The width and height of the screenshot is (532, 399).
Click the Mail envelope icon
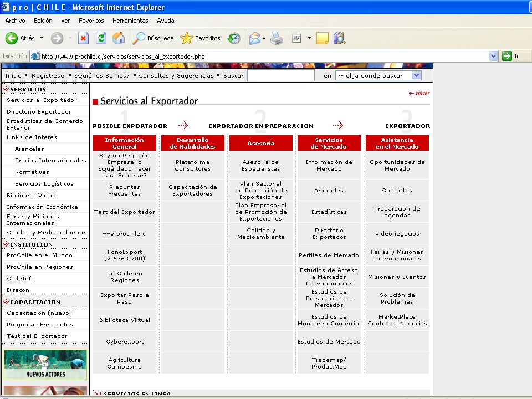(254, 38)
